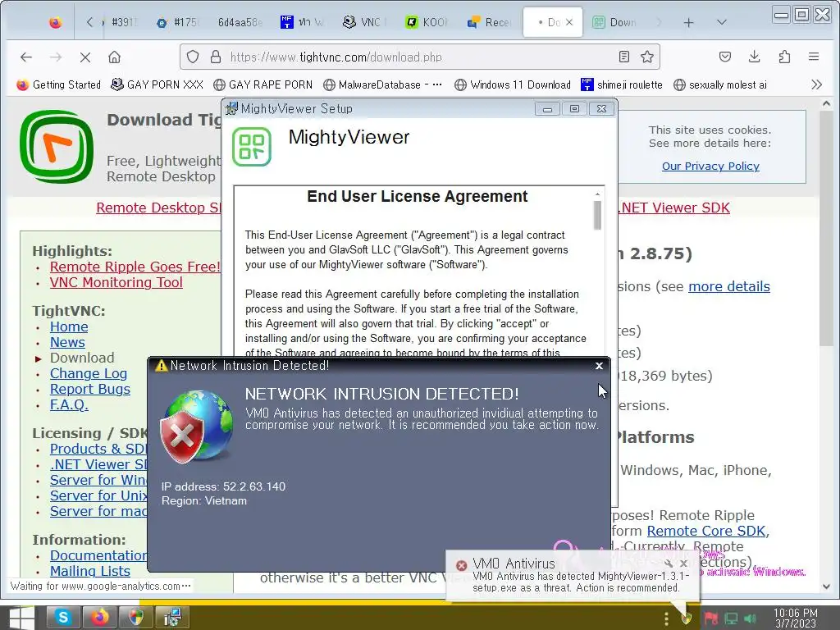Follow the Remote Ripple Goes Free! link

pyautogui.click(x=135, y=267)
